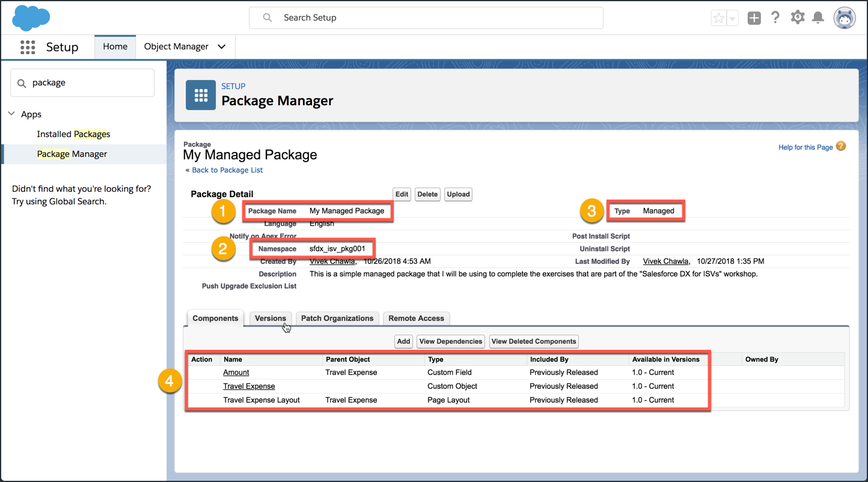The width and height of the screenshot is (868, 482).
Task: Open the user profile avatar
Action: (x=844, y=18)
